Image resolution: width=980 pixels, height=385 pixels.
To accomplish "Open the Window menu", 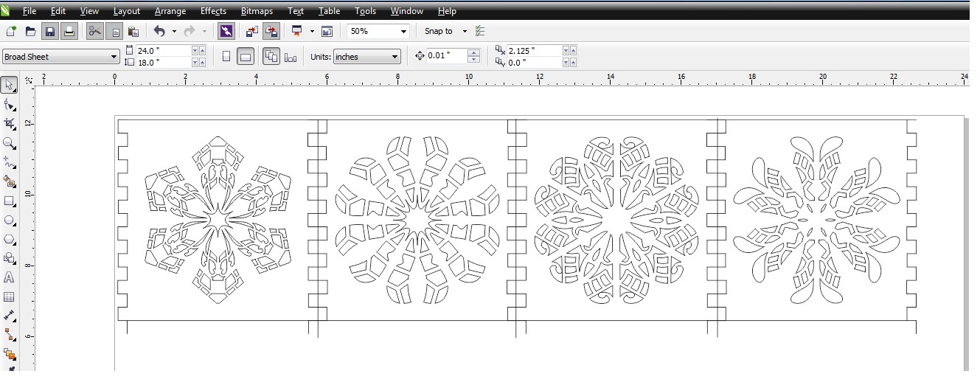I will [x=407, y=11].
